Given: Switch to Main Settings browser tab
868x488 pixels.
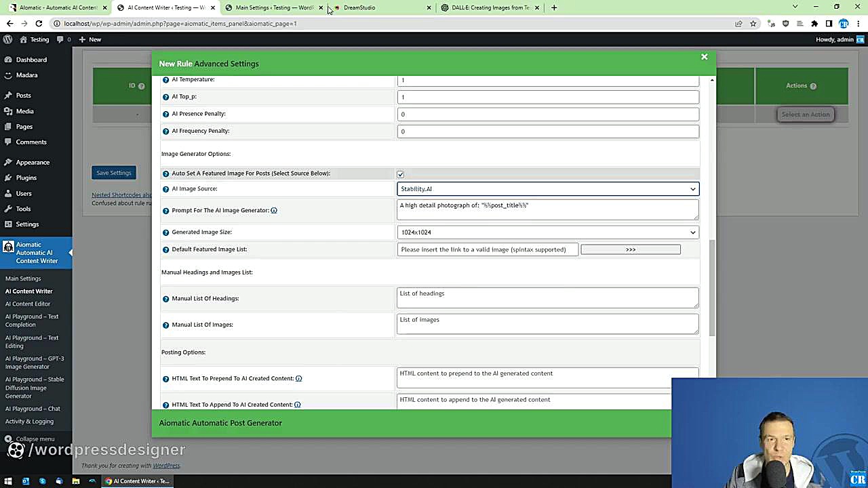Looking at the screenshot, I should pyautogui.click(x=275, y=7).
